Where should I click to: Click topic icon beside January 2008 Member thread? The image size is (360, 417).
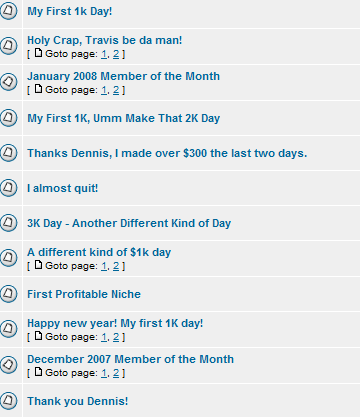point(8,82)
